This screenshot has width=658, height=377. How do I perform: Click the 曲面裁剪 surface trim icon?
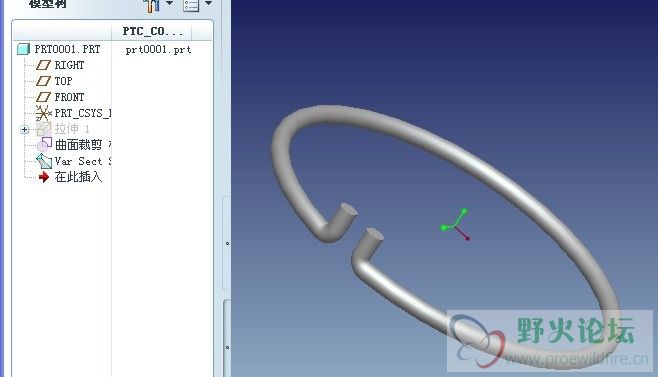pyautogui.click(x=44, y=144)
